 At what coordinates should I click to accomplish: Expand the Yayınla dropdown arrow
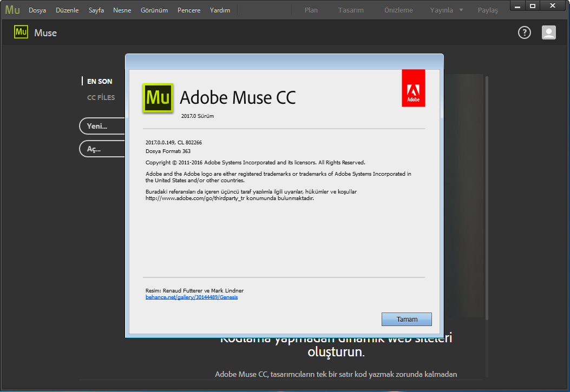(461, 10)
